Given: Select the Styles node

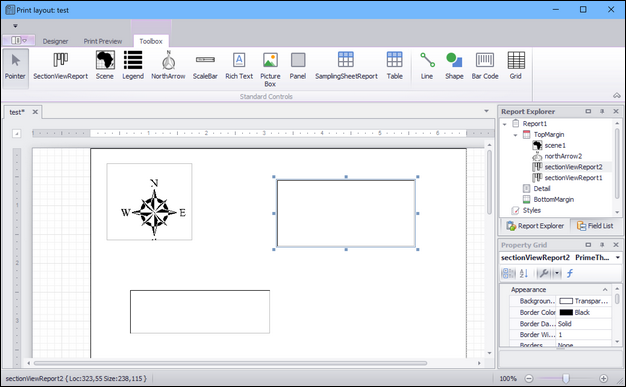Looking at the screenshot, I should 532,210.
